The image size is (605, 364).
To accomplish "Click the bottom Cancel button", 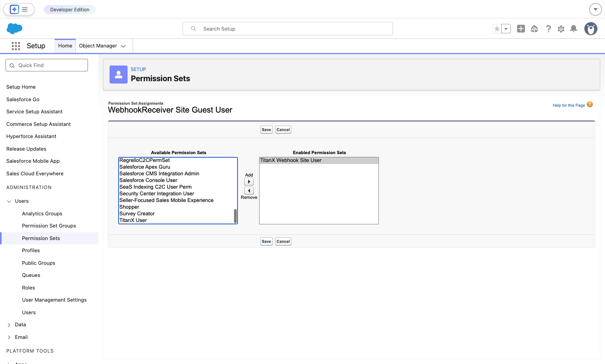I will 283,242.
